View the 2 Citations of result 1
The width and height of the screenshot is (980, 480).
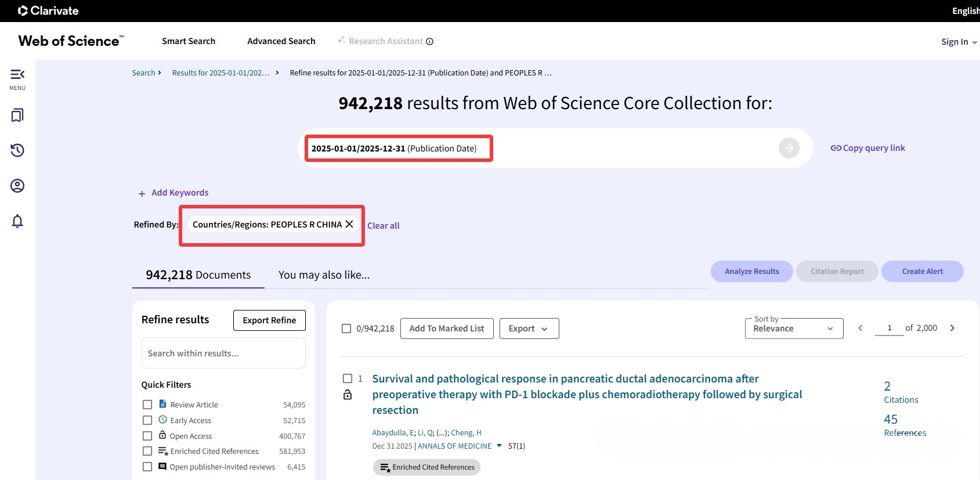point(901,392)
